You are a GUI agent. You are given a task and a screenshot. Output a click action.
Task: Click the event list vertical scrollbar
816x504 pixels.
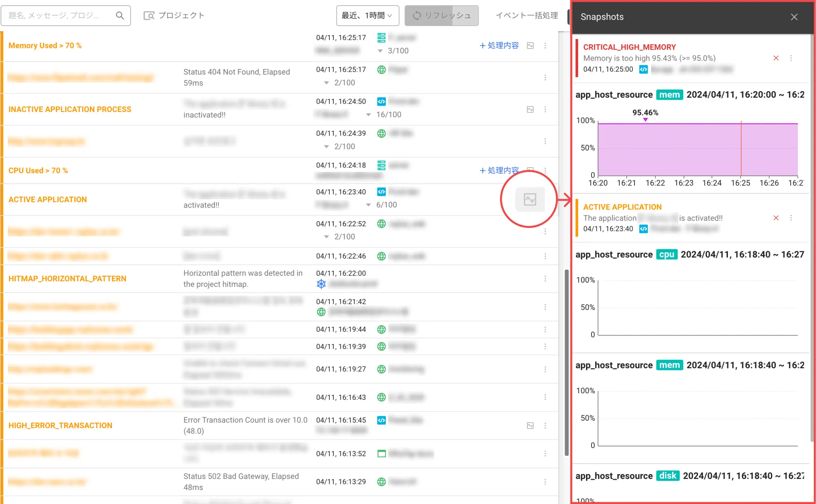[x=566, y=362]
